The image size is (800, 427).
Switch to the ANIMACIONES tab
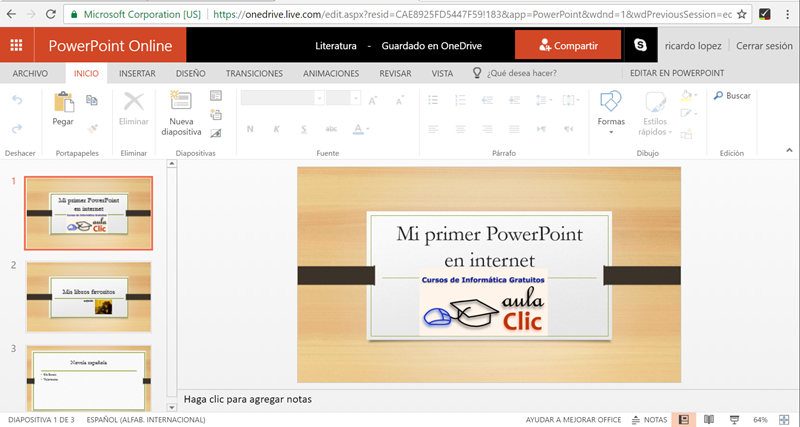tap(331, 73)
